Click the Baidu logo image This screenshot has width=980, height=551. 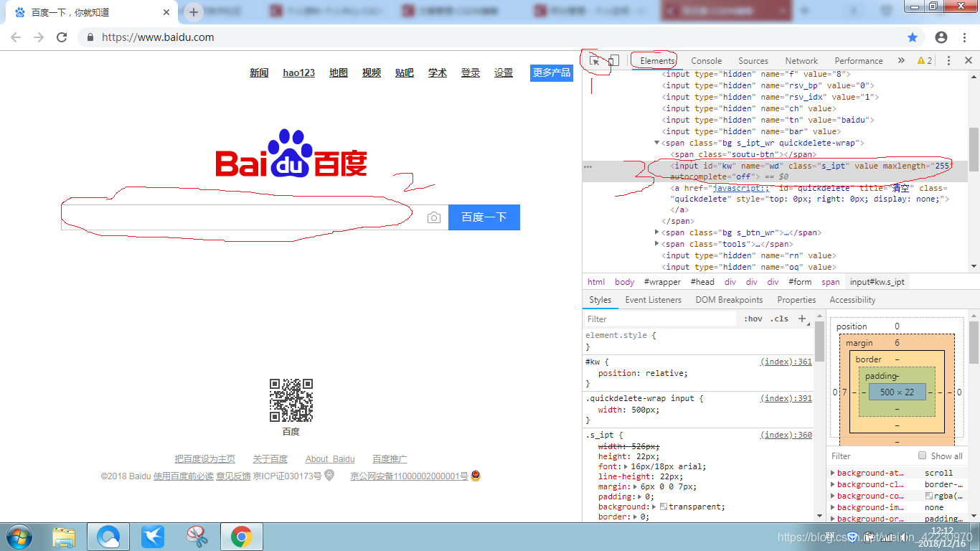tap(291, 154)
